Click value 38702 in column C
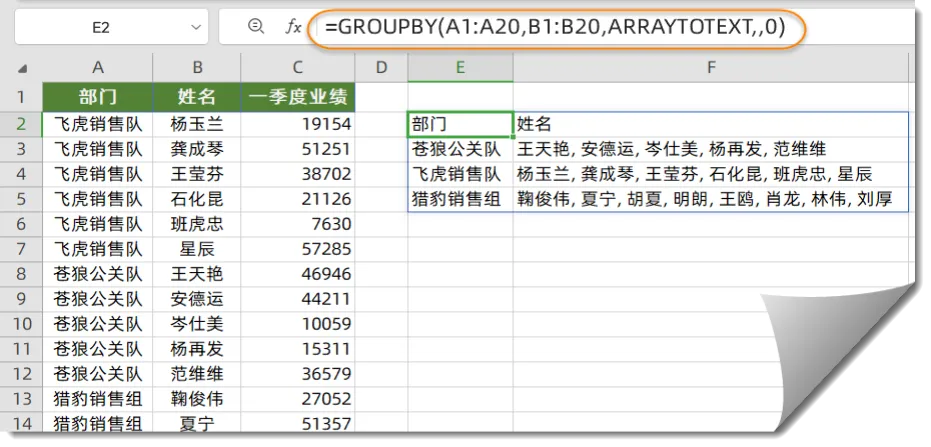The width and height of the screenshot is (931, 447). (298, 174)
